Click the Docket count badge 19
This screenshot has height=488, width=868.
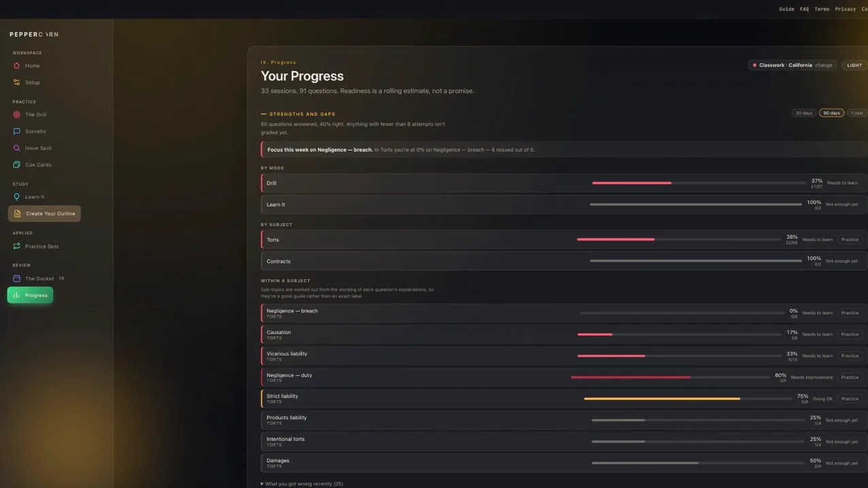[x=61, y=278]
